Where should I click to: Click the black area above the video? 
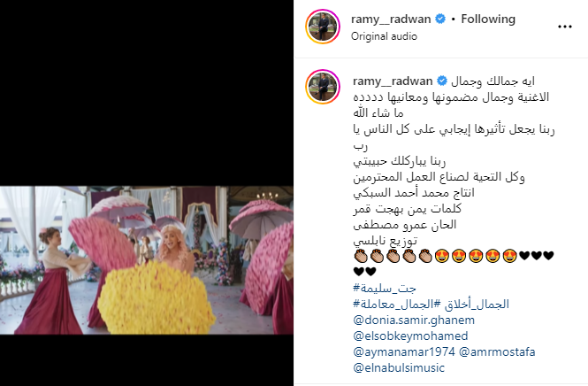147,93
